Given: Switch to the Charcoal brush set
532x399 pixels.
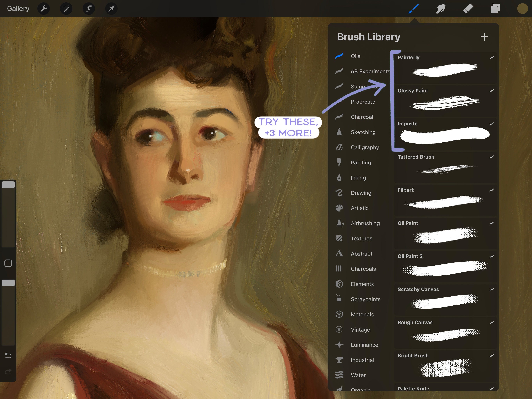Looking at the screenshot, I should [x=361, y=117].
